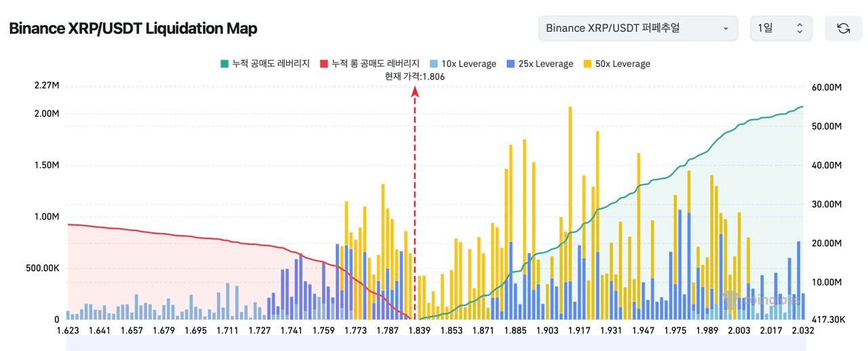The width and height of the screenshot is (868, 351).
Task: Click the 2.032 x-axis price label
Action: tap(802, 330)
